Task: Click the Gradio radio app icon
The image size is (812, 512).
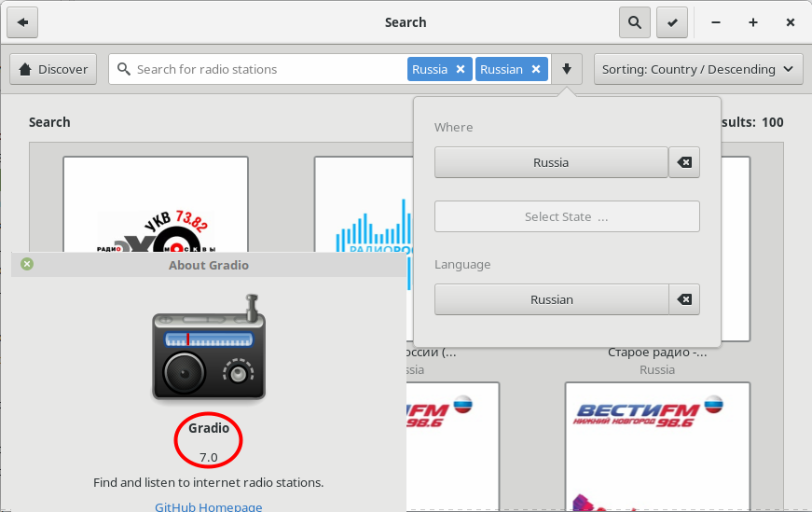Action: 209,347
